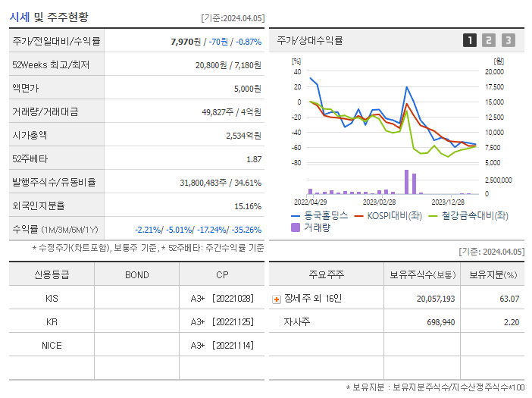Screen dimensions: 532x398
Task: Click the 보유지분(%) column header
Action: [493, 275]
